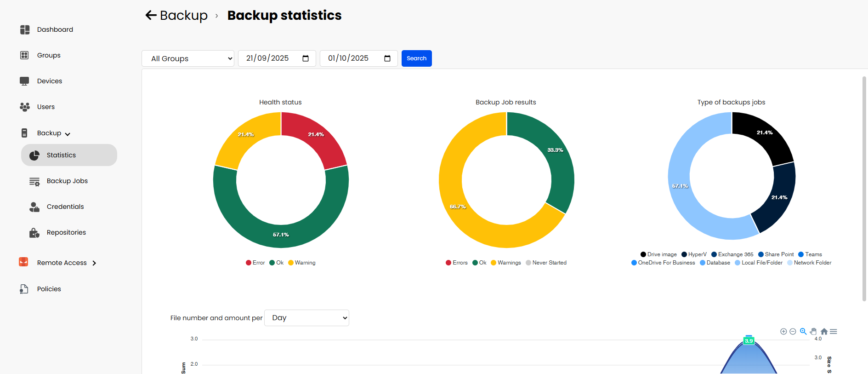
Task: Reset chart zoom with home icon
Action: [x=824, y=331]
